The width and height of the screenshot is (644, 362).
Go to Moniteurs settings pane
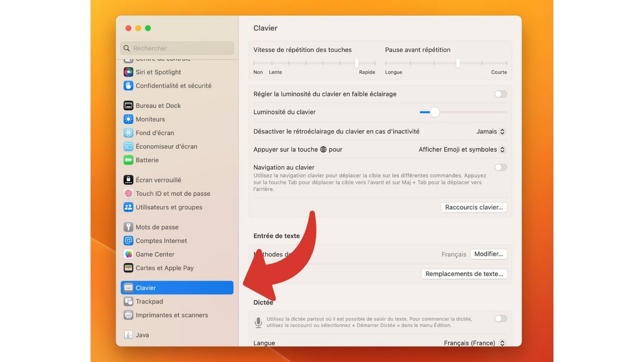[x=177, y=119]
